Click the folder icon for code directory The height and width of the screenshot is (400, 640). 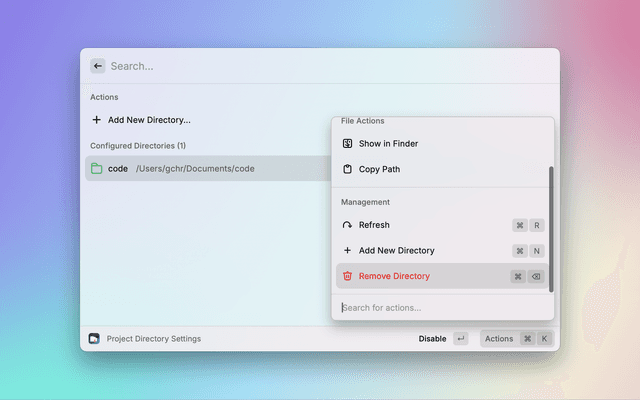click(97, 169)
